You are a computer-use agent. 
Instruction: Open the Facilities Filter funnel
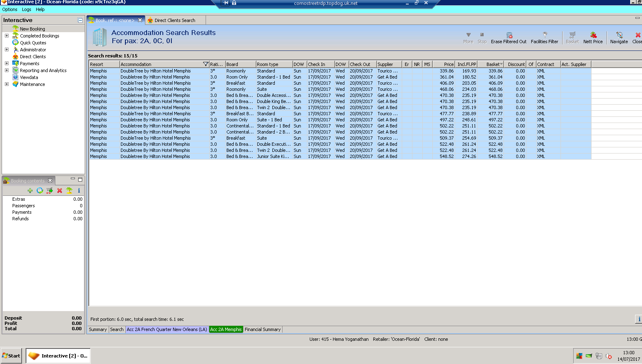pos(545,35)
